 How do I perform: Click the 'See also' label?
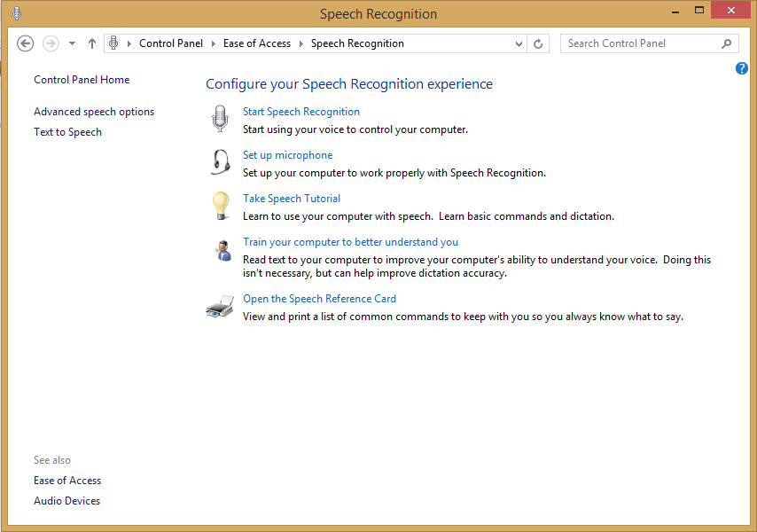pos(52,460)
